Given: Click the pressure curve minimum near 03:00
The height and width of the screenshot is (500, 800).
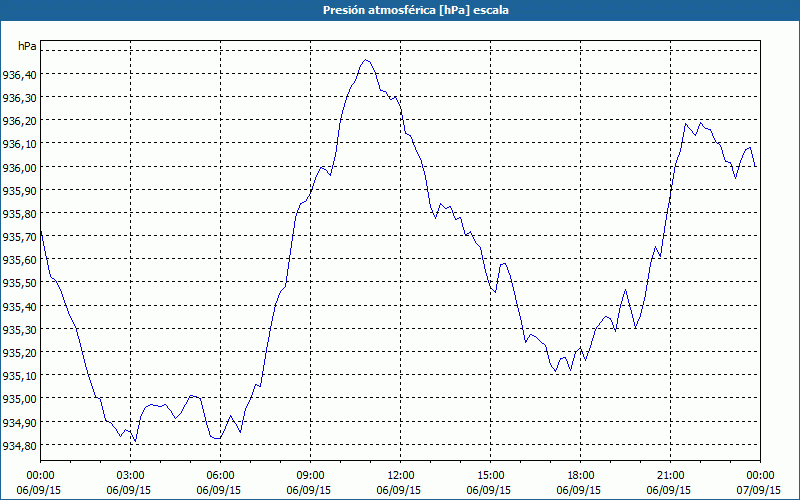Looking at the screenshot, I should tap(135, 441).
